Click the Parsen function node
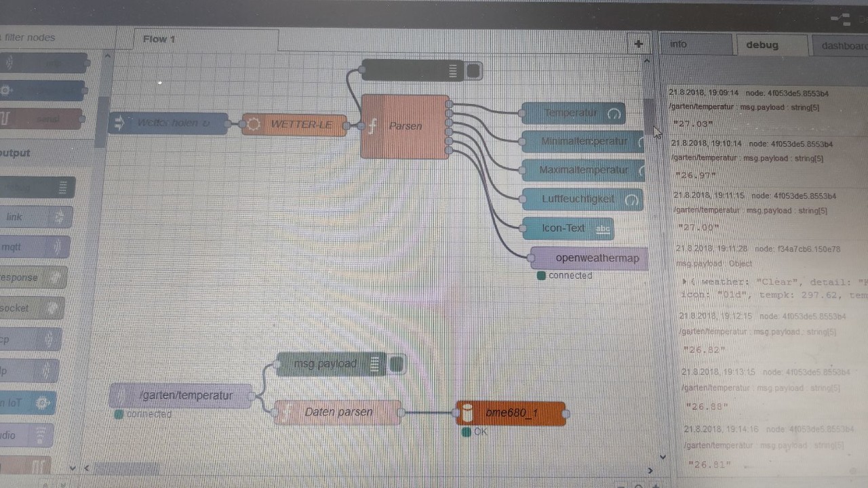 tap(405, 127)
